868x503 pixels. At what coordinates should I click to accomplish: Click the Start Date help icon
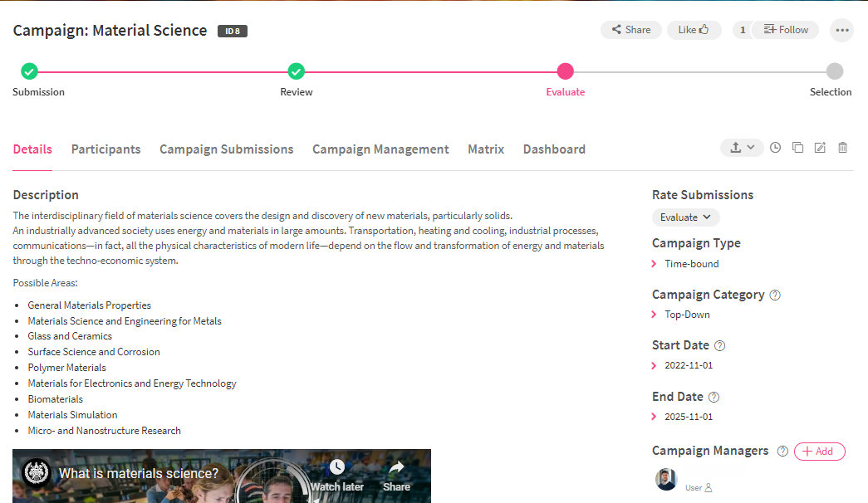(x=719, y=346)
